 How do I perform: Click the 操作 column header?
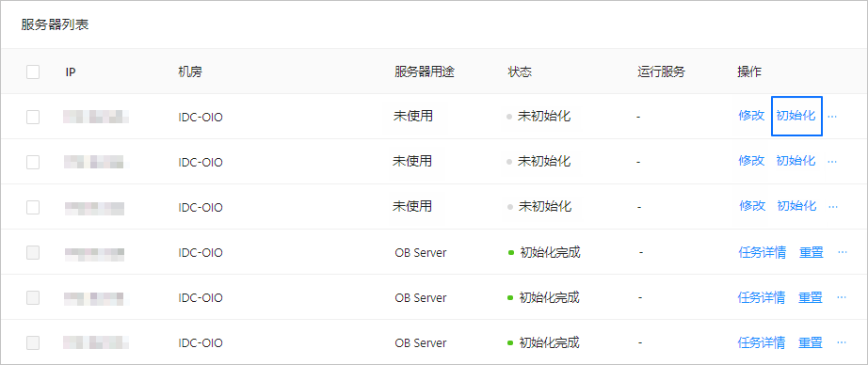[749, 71]
